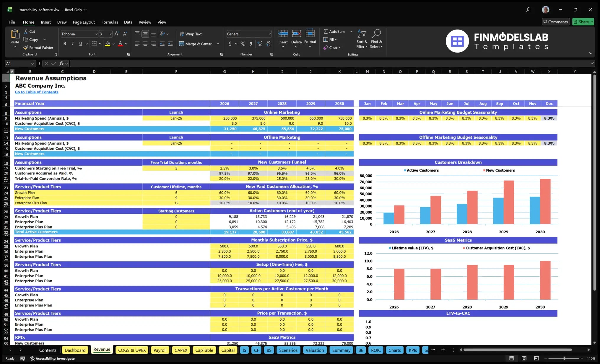The height and width of the screenshot is (364, 600).
Task: Center text horizontally
Action: tap(145, 44)
